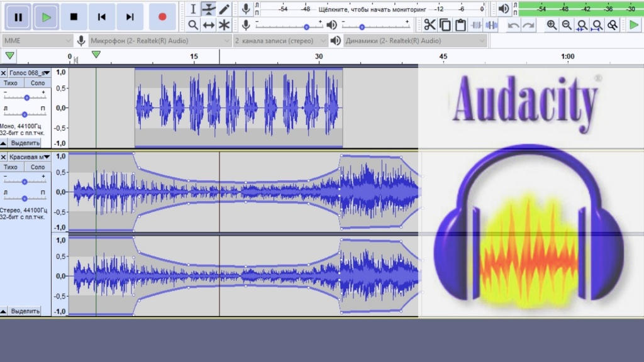
Task: Mute Красивая м track with Тихо
Action: tap(11, 167)
